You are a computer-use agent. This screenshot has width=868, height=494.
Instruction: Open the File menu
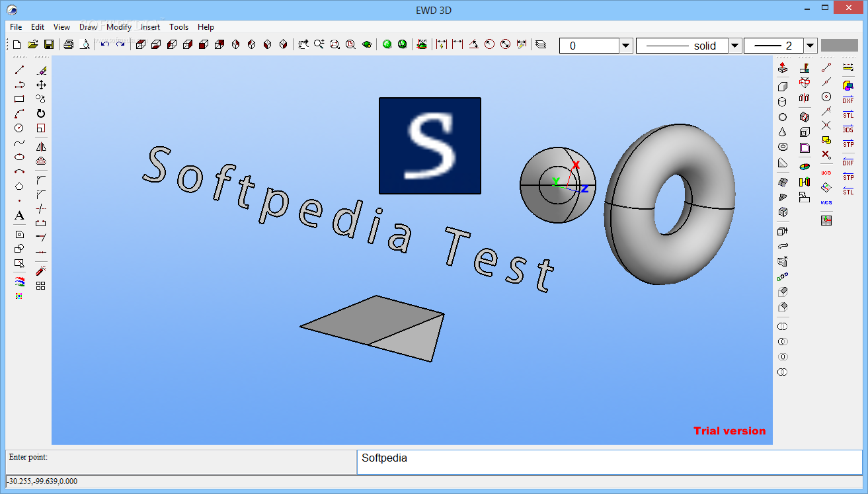(x=16, y=27)
